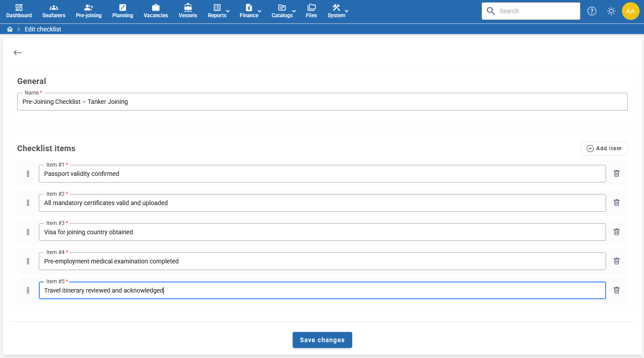This screenshot has height=358, width=644.
Task: Click the Add item button
Action: click(604, 149)
